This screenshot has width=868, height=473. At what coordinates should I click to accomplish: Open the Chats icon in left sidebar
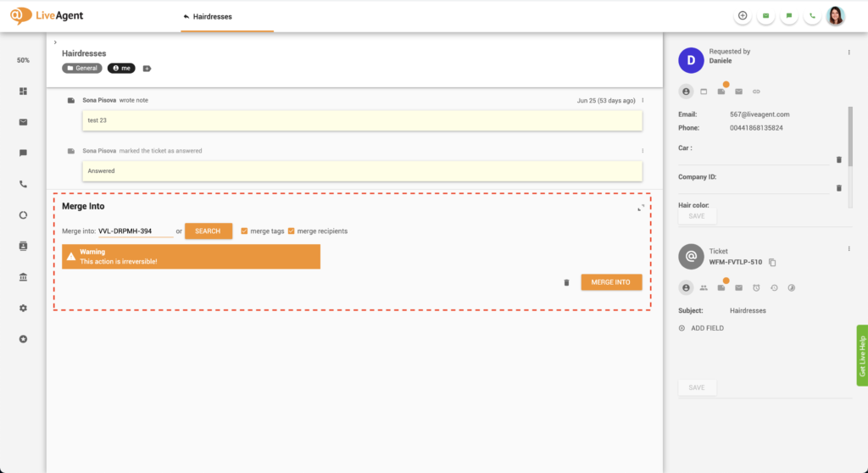[x=24, y=153]
